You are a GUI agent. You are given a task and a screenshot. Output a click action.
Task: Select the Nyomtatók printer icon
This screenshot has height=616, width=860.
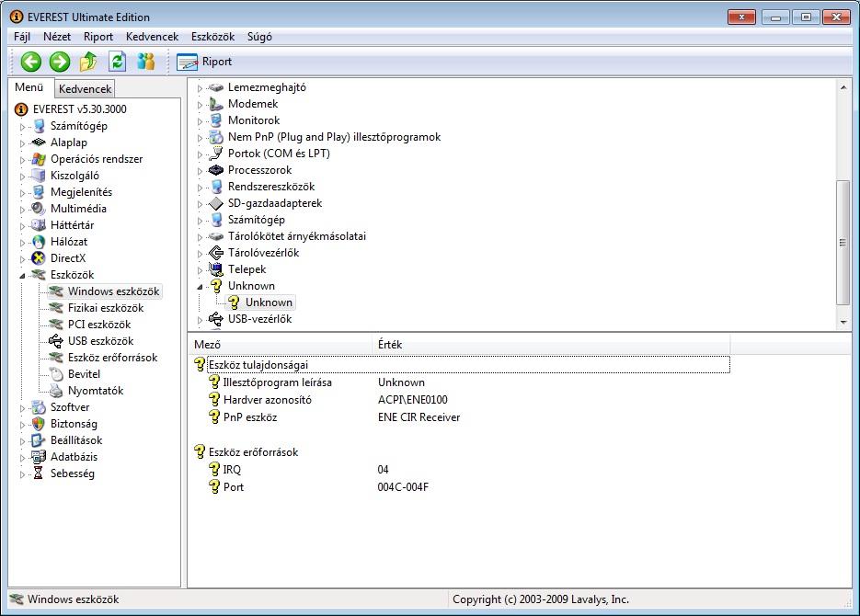56,390
